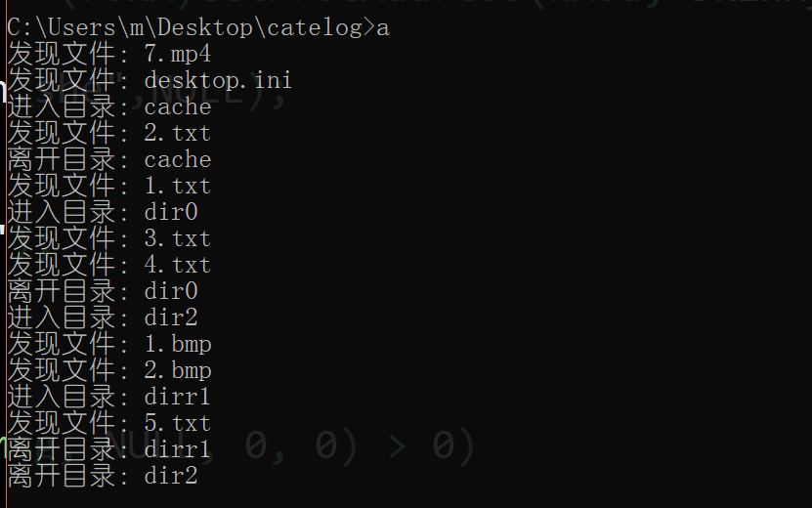Screen dimensions: 812x508
Task: Click the 3.txt file name in output
Action: click(177, 238)
